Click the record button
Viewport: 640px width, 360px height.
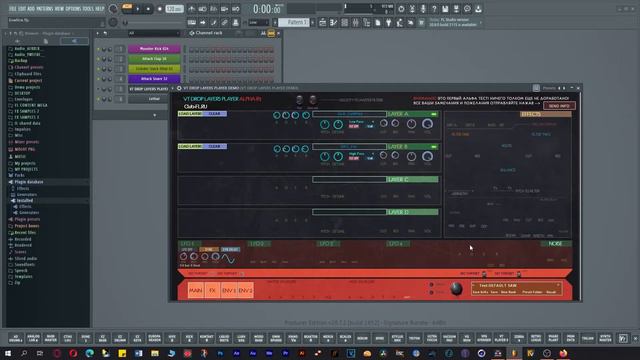[x=160, y=9]
